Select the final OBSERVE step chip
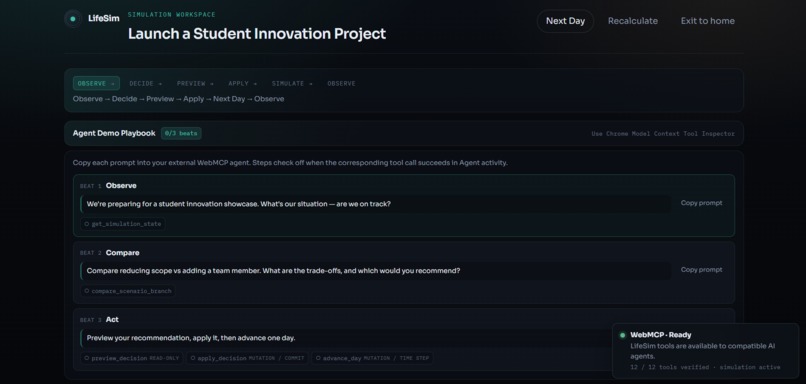 341,83
